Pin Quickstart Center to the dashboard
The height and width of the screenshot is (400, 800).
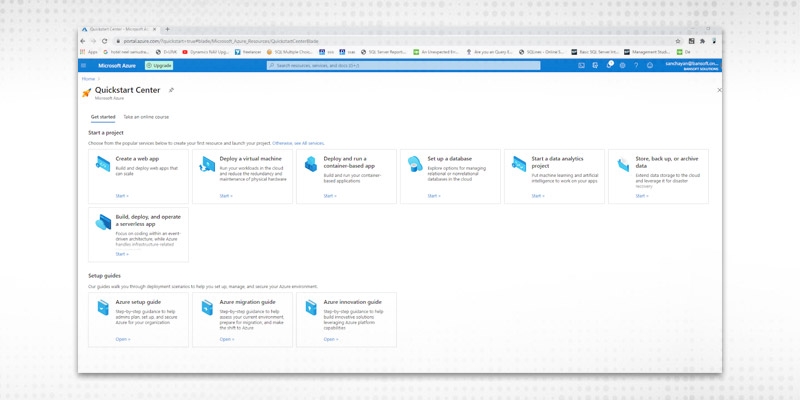pos(171,90)
